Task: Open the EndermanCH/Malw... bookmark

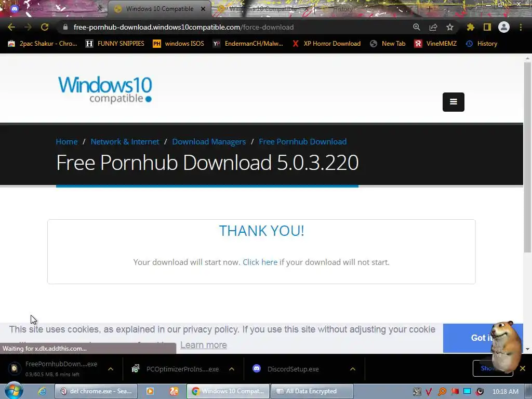Action: (248, 44)
